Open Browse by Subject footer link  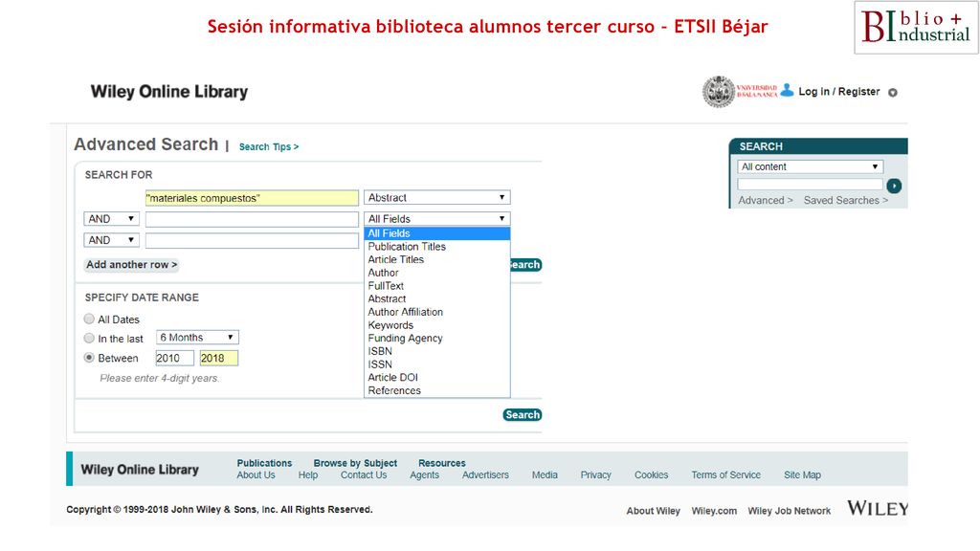point(355,463)
